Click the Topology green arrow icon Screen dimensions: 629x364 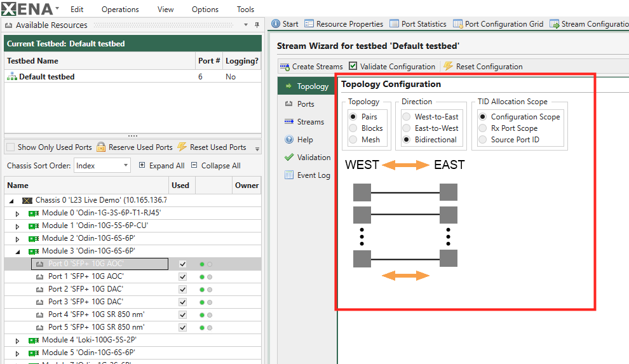point(288,86)
